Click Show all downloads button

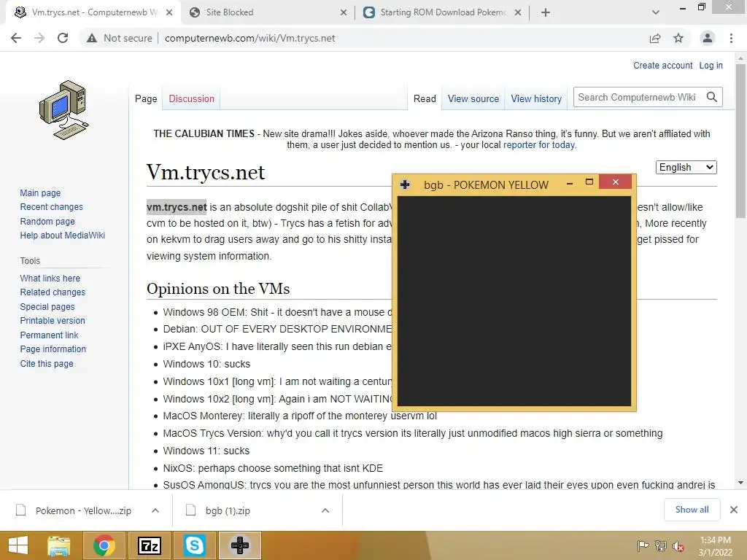click(692, 510)
